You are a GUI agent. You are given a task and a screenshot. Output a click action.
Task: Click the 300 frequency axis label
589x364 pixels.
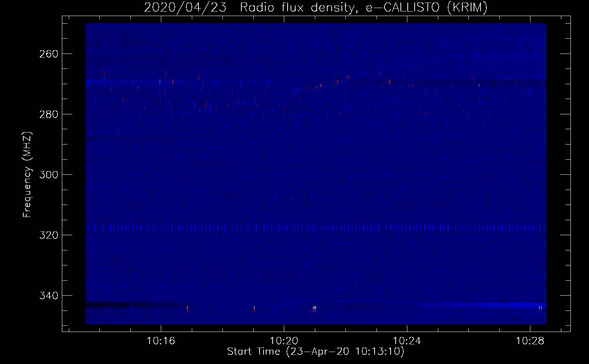48,175
